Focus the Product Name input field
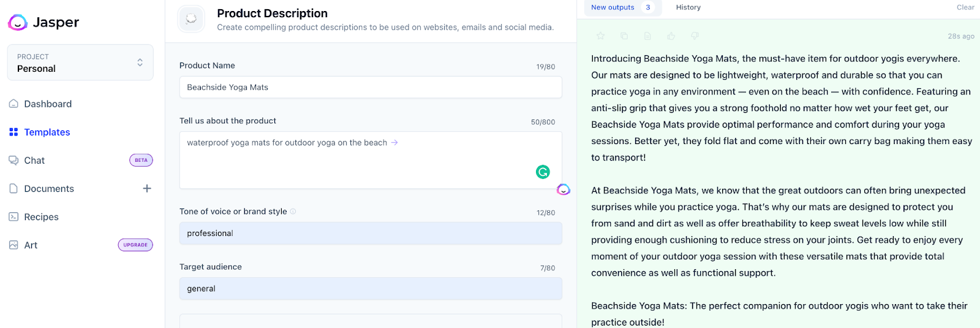 [371, 87]
